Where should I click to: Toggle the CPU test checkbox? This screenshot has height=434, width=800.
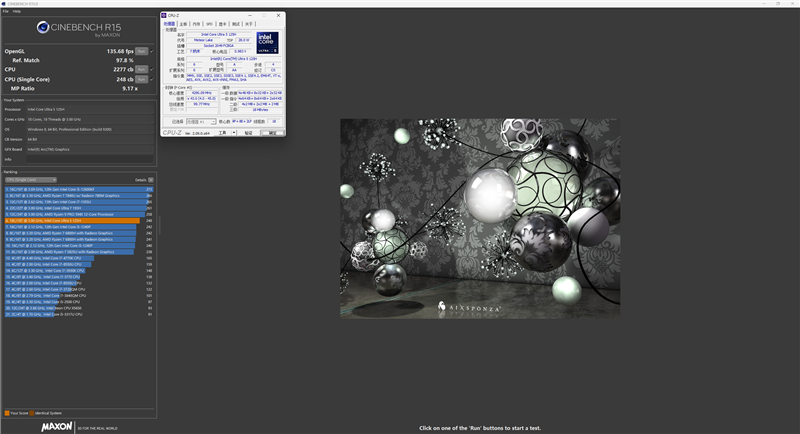click(x=152, y=69)
